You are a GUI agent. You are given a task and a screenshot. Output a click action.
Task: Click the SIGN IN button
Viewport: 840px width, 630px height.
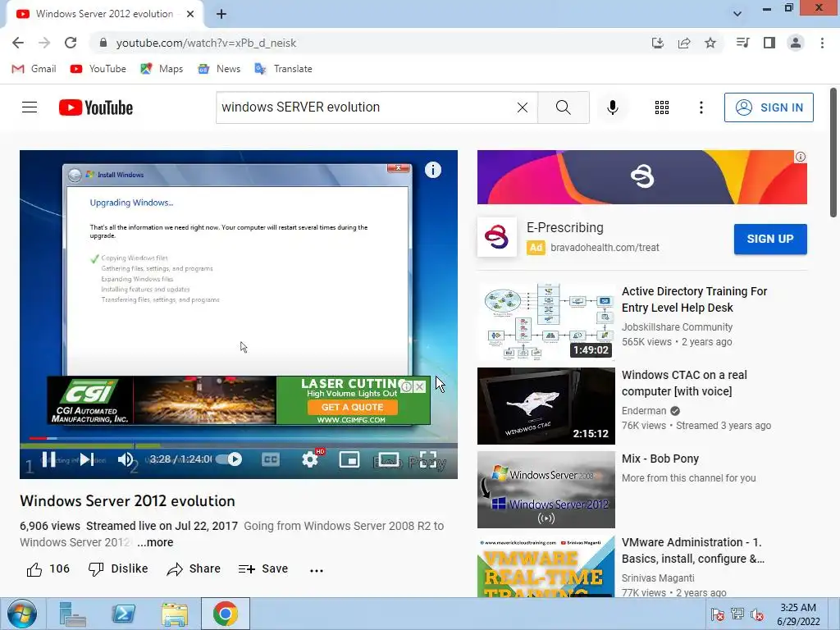[x=769, y=107]
